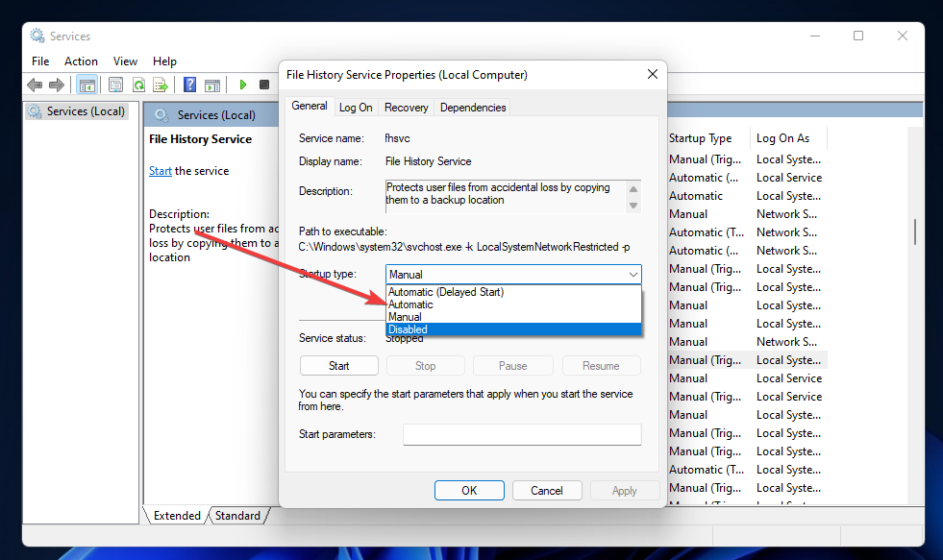Click the Cancel button
Image resolution: width=943 pixels, height=560 pixels.
pos(547,490)
